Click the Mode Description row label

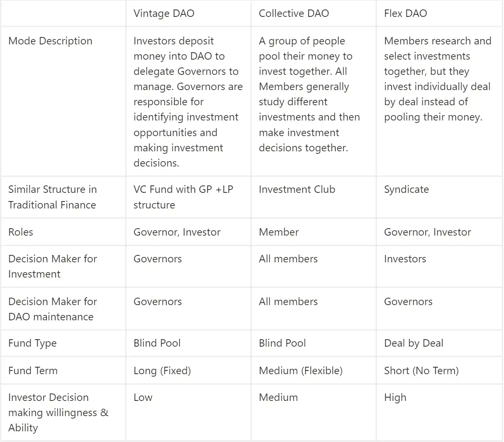(50, 41)
